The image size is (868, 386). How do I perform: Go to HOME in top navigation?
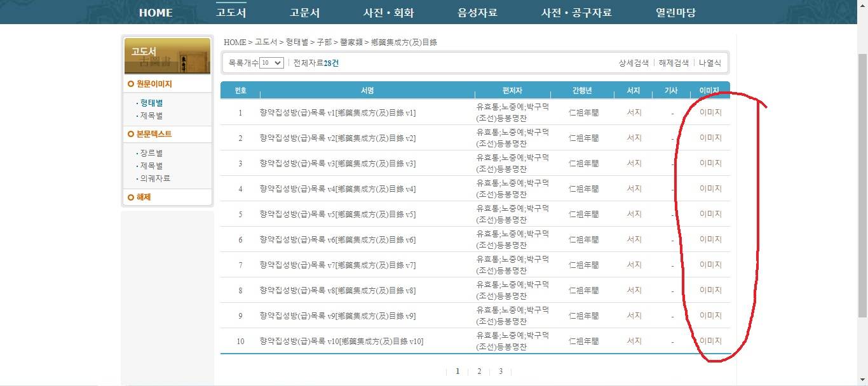pos(156,13)
